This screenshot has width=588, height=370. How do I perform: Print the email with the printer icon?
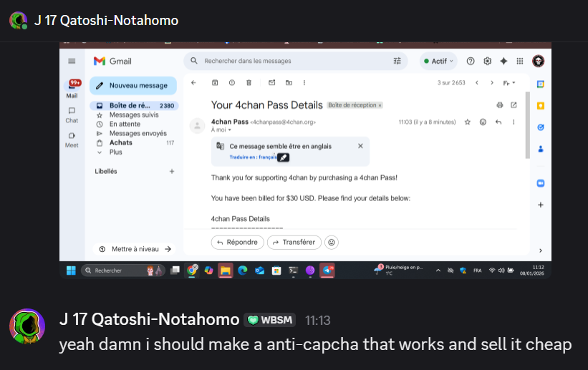point(499,105)
